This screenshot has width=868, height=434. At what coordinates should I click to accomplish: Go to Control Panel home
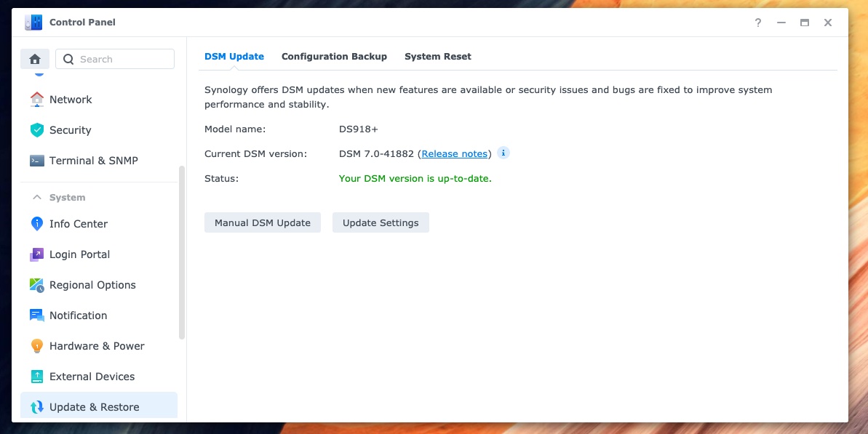35,59
